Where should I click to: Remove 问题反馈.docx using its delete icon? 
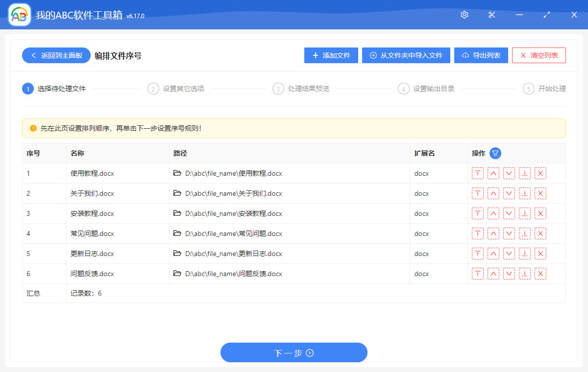click(540, 273)
